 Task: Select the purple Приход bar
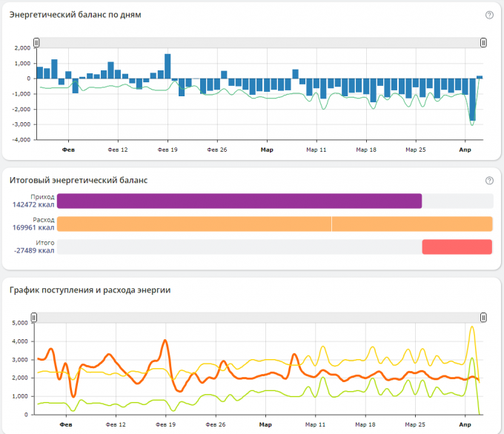pyautogui.click(x=239, y=201)
